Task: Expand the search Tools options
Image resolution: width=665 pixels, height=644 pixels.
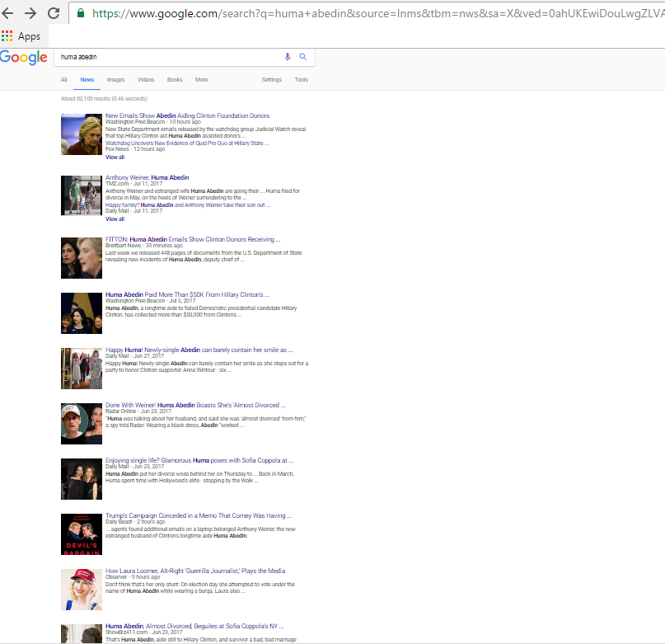Action: point(301,80)
